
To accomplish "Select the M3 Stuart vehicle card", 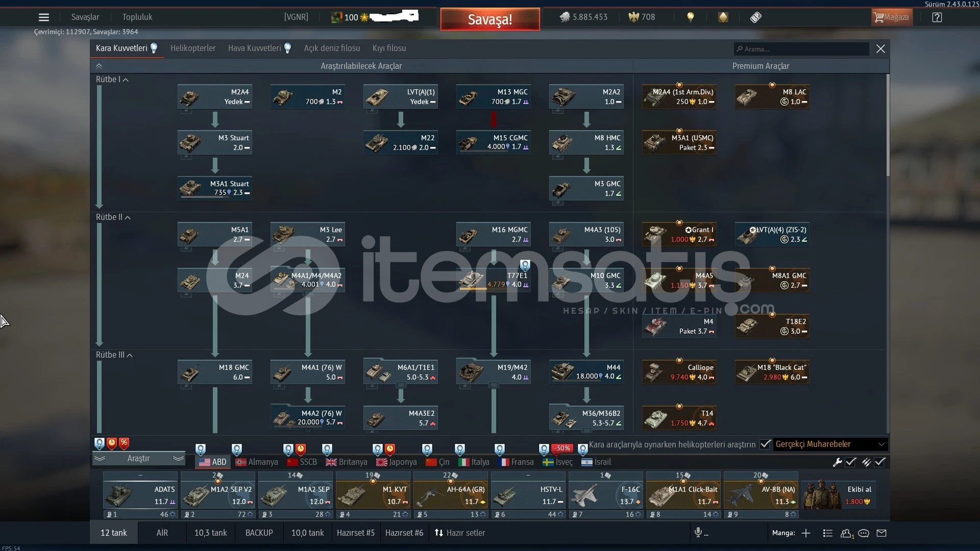I will click(215, 142).
